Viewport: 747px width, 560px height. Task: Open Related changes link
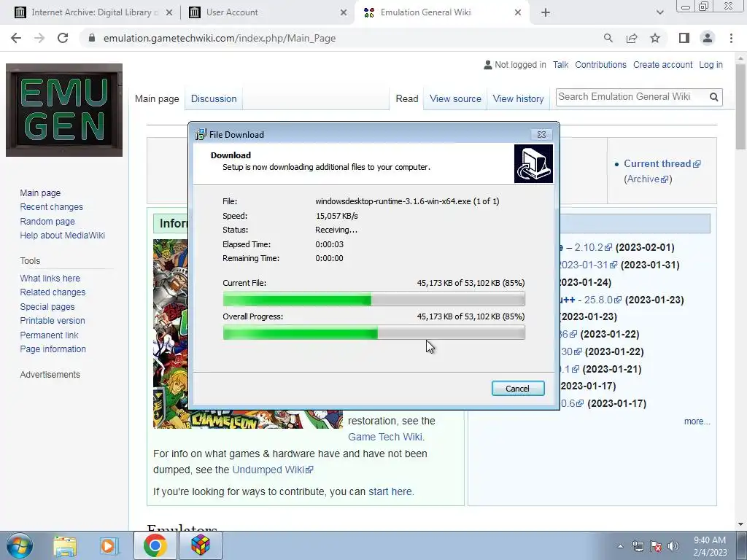coord(53,292)
